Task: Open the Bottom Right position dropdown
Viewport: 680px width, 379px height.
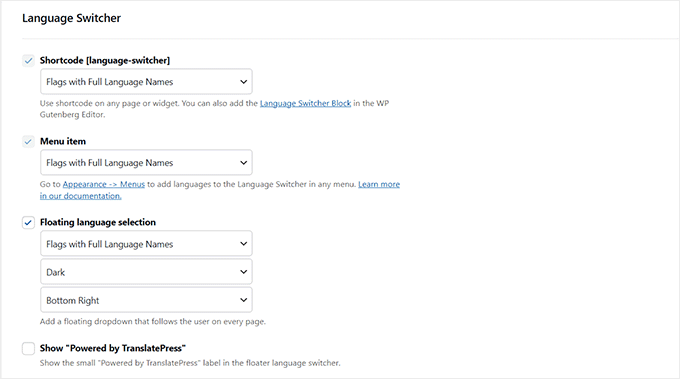Action: point(146,300)
